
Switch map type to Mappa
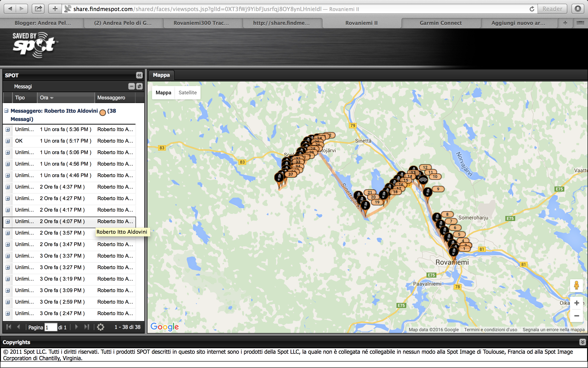[x=163, y=92]
